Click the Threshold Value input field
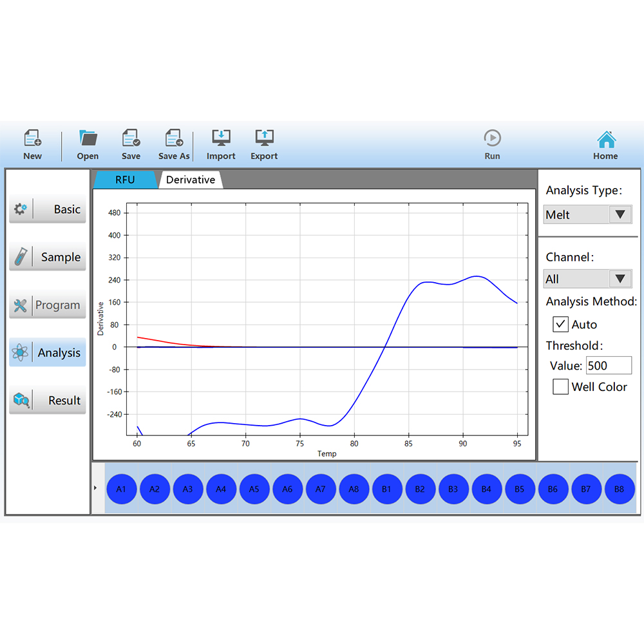 point(609,366)
